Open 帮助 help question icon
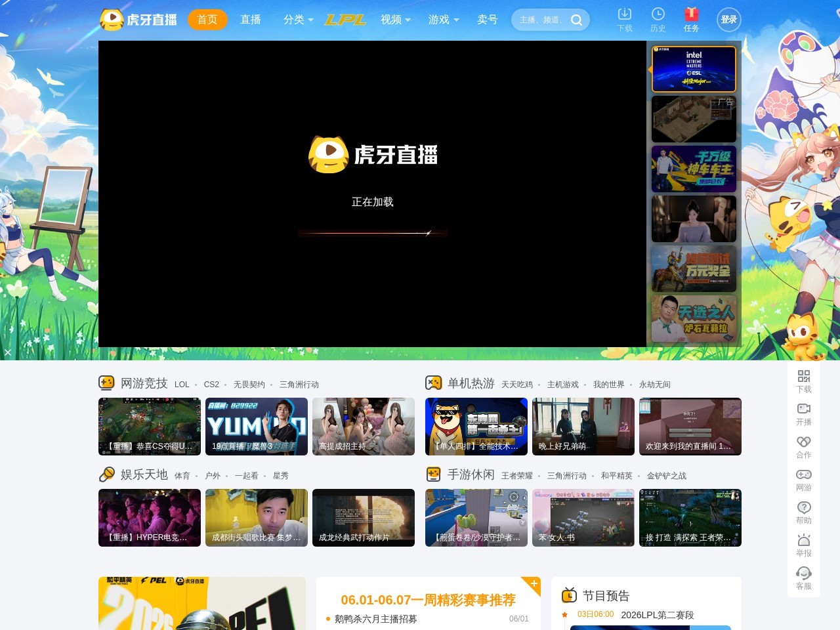Image resolution: width=840 pixels, height=630 pixels. [804, 507]
